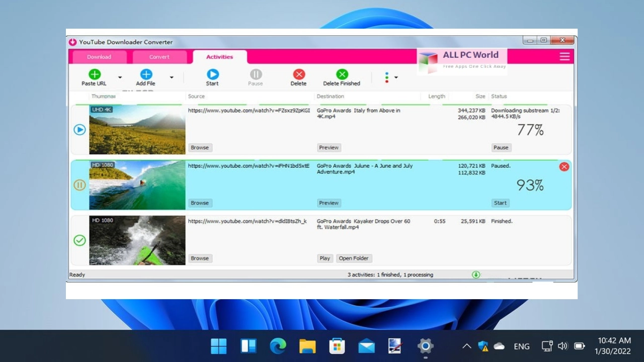
Task: Click the green download icon in status bar
Action: [x=476, y=275]
